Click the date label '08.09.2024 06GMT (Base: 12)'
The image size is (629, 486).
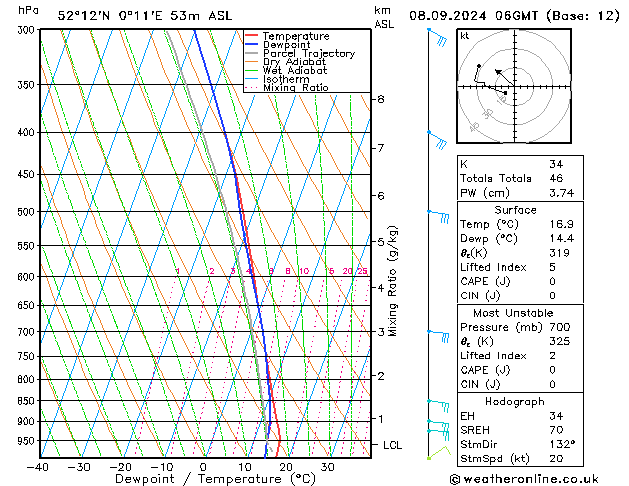(514, 16)
